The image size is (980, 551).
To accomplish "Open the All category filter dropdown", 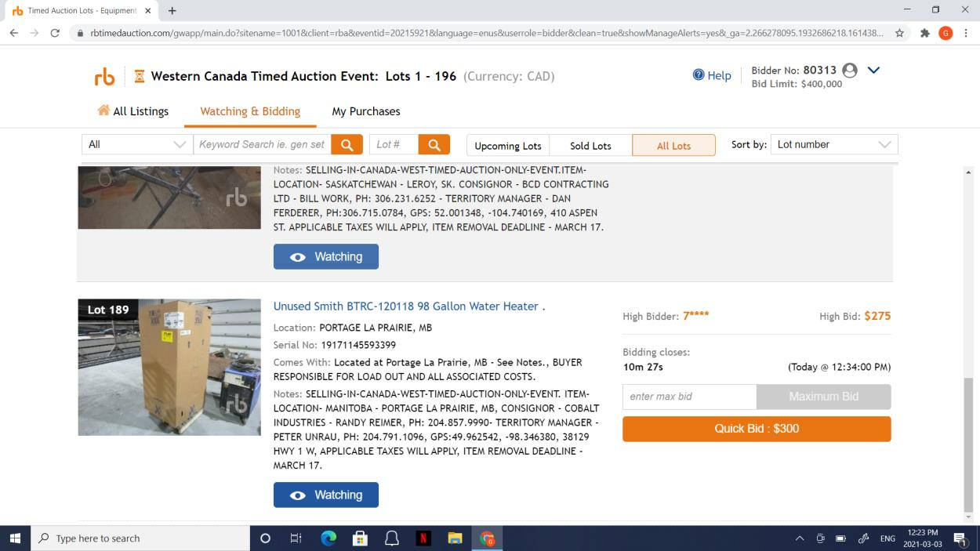I will (x=137, y=144).
